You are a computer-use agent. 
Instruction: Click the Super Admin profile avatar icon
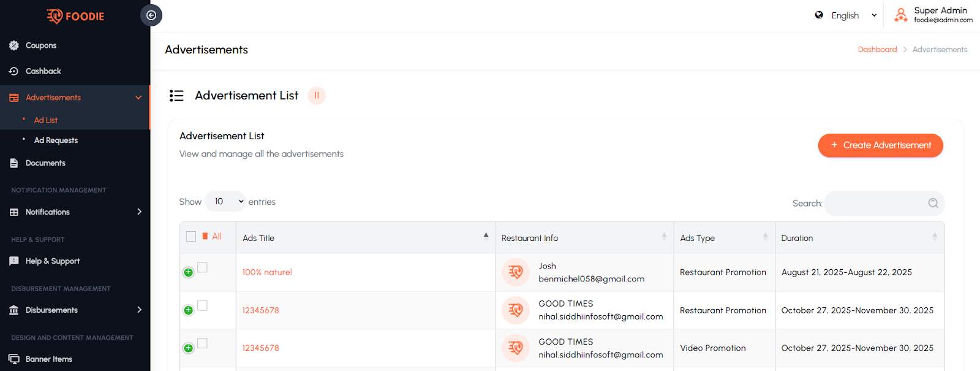(900, 15)
